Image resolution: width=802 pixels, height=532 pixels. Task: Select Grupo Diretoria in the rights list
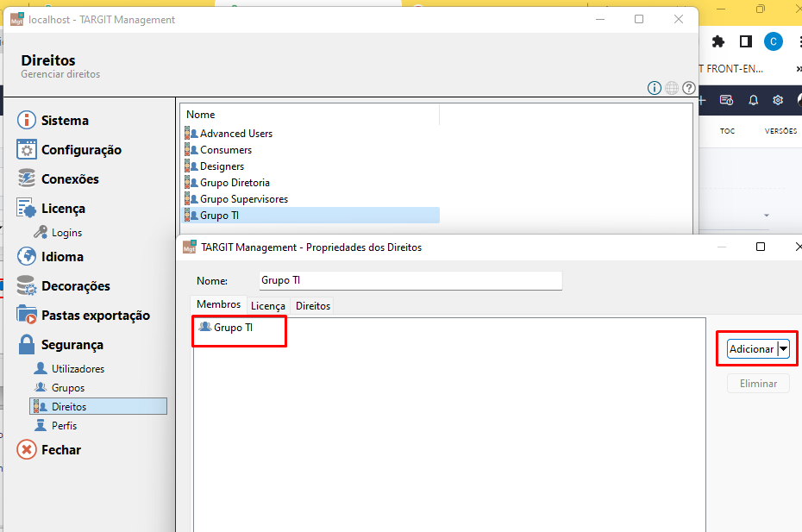pyautogui.click(x=311, y=183)
